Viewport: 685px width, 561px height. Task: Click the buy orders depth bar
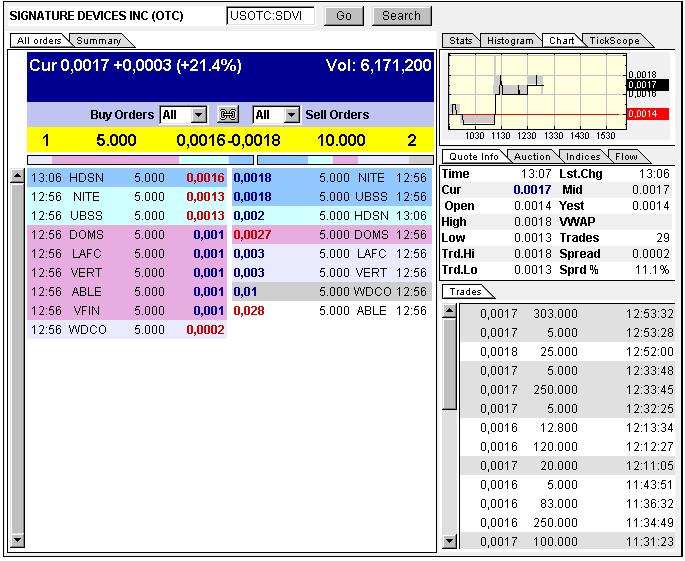140,160
